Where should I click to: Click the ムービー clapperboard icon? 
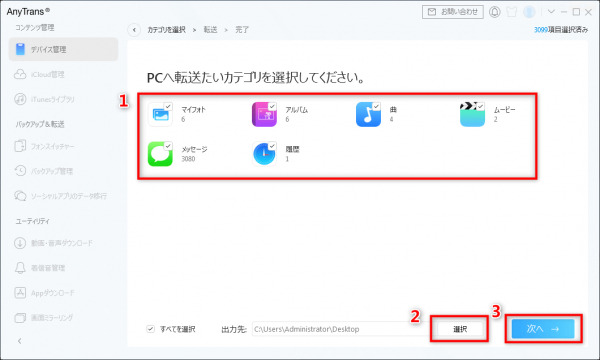pyautogui.click(x=473, y=114)
